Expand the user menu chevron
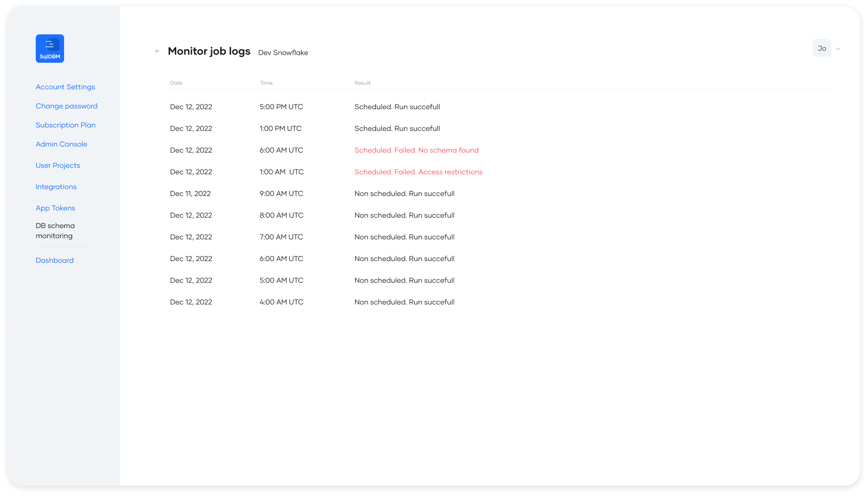Viewport: 868px width, 496px height. click(838, 49)
